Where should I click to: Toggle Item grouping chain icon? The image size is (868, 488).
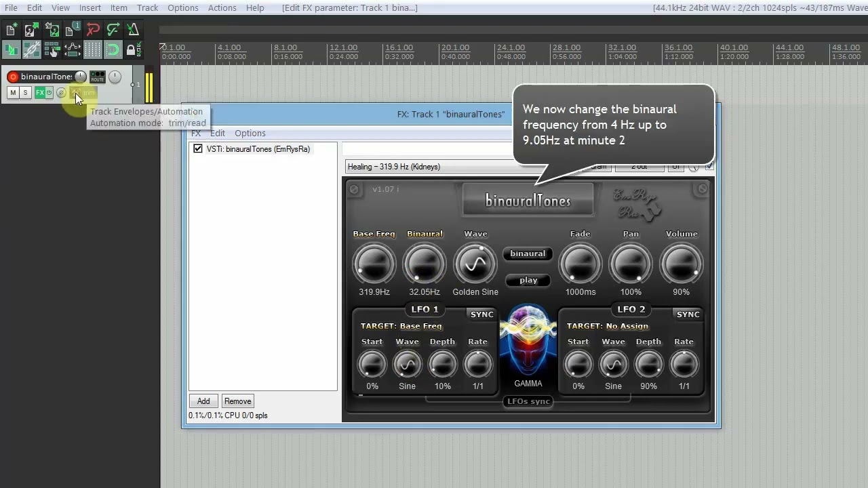coord(32,49)
